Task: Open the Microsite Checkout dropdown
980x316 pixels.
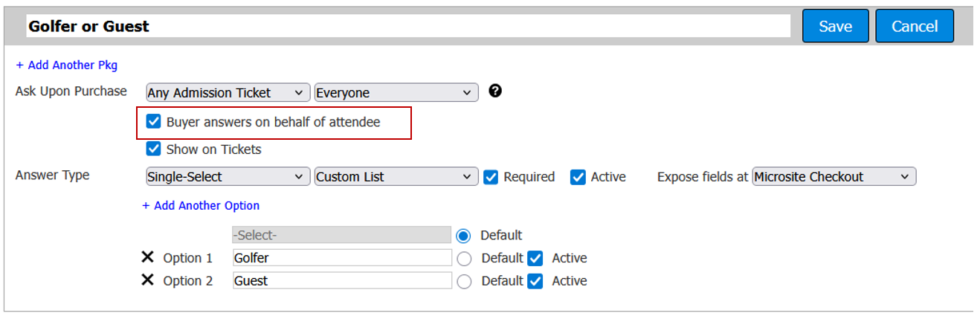Action: click(834, 177)
